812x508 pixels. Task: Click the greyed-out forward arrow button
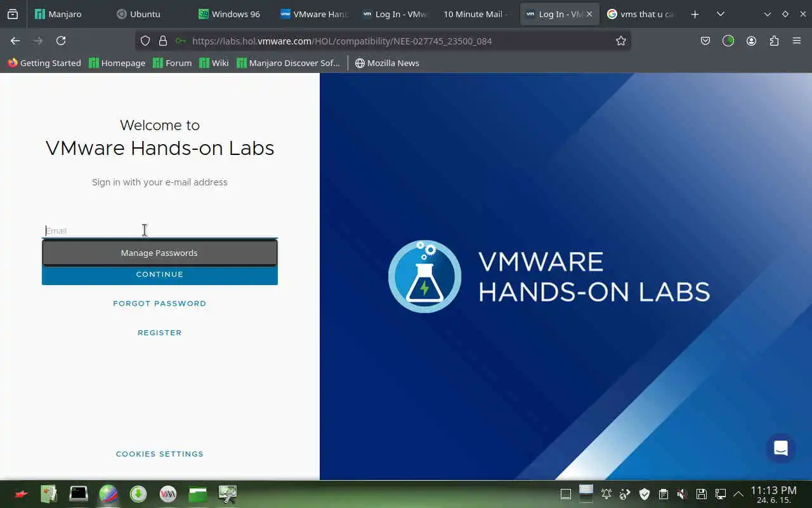(x=38, y=41)
